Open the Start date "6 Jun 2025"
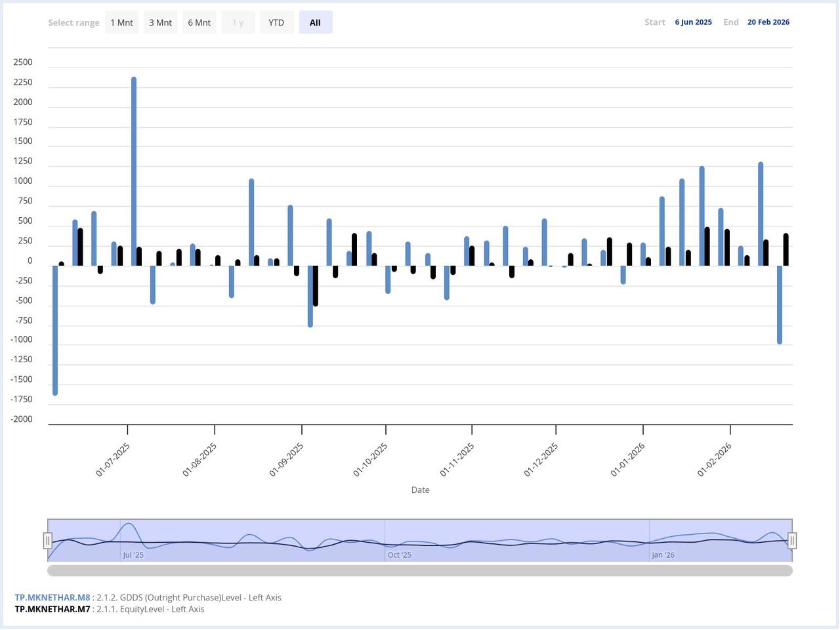 [x=693, y=22]
